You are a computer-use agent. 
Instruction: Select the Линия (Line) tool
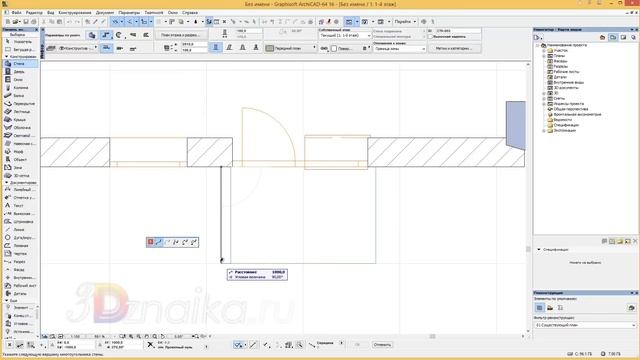pos(20,230)
